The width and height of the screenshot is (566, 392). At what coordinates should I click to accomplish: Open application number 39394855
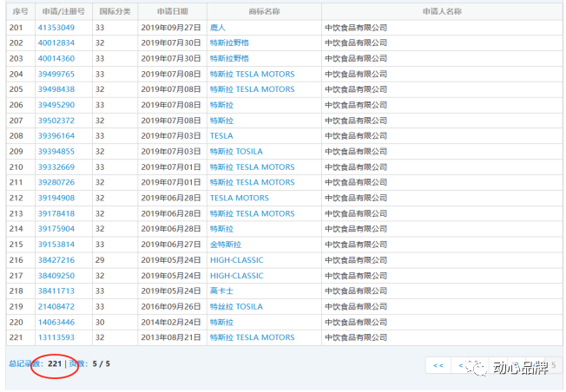[x=56, y=152]
